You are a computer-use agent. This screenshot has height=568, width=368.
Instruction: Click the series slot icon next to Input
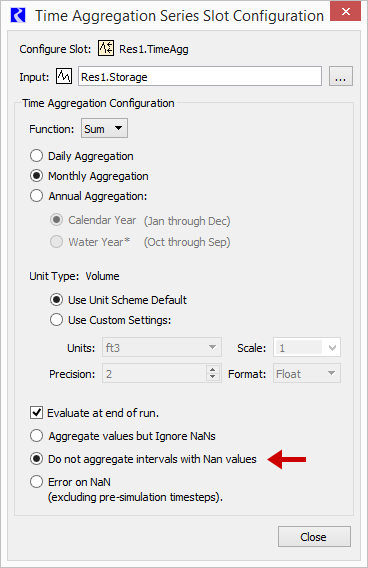point(64,76)
